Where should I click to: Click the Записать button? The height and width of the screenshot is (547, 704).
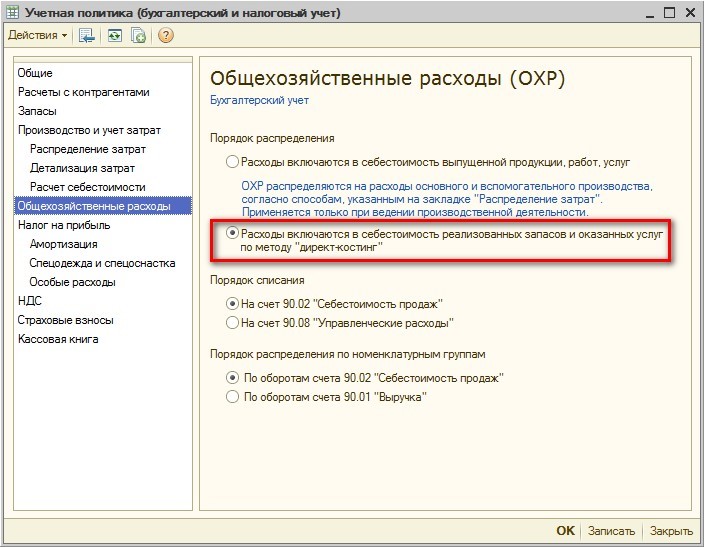point(612,531)
